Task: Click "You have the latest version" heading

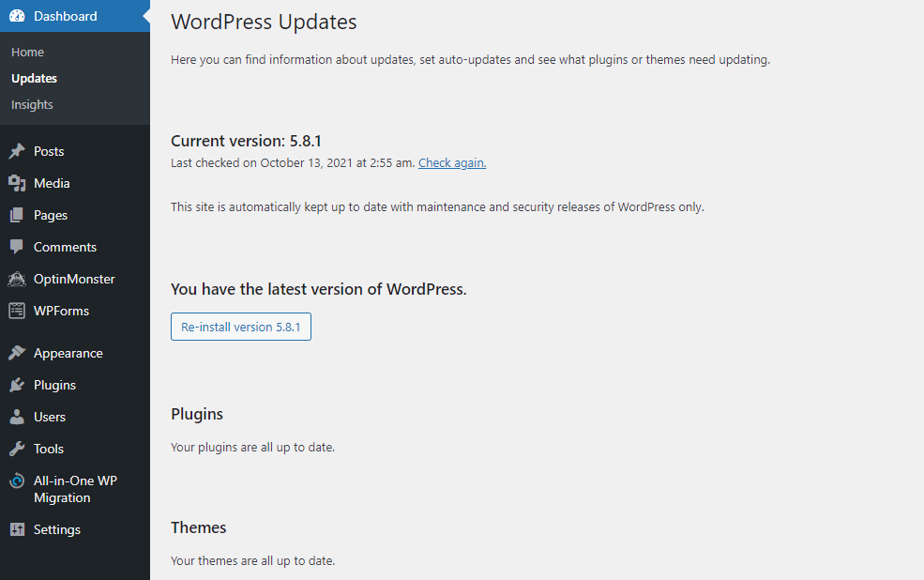Action: 318,289
